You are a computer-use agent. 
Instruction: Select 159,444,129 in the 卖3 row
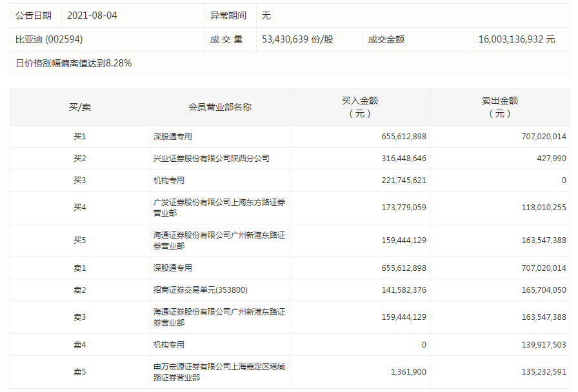click(x=404, y=317)
